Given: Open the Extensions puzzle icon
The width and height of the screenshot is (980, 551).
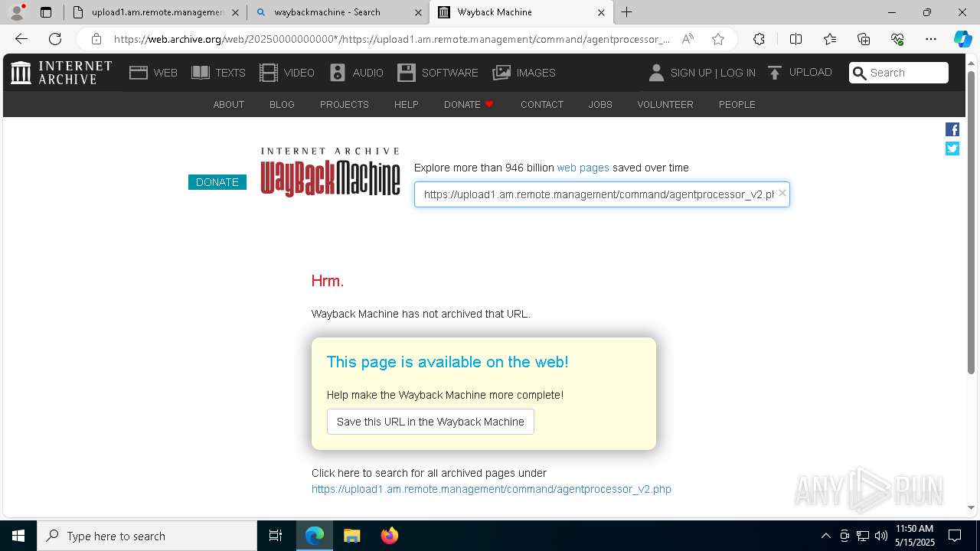Looking at the screenshot, I should (759, 39).
